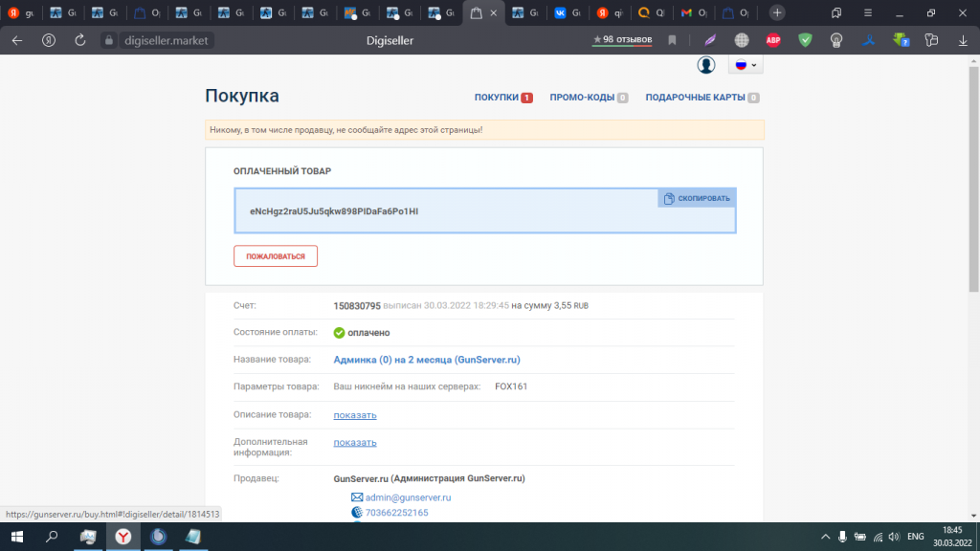
Task: Copy the purchased key with Скопировать
Action: [697, 198]
